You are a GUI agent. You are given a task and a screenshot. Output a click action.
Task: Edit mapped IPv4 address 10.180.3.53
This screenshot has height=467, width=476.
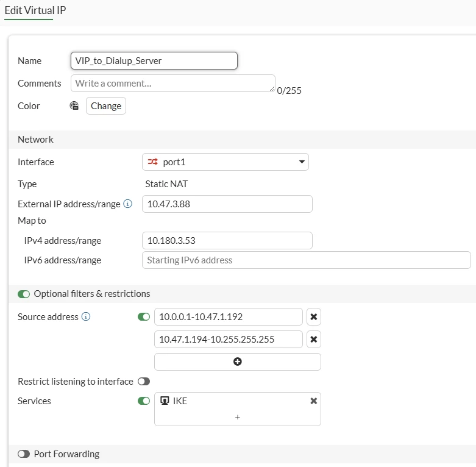point(227,240)
